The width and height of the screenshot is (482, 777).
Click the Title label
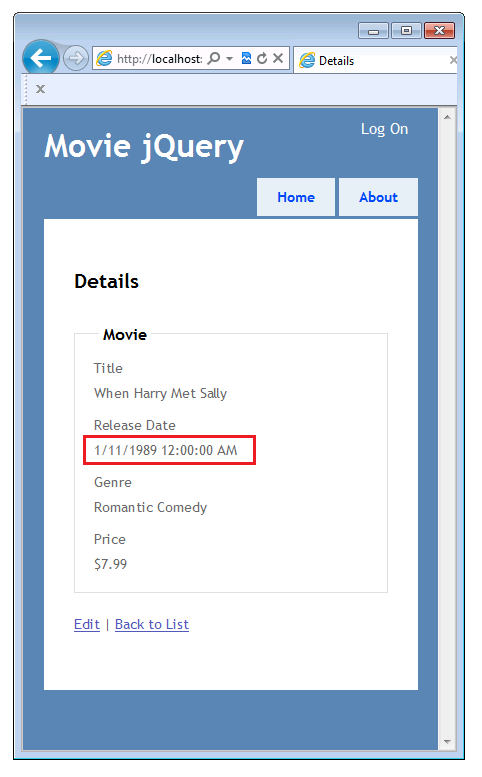108,368
